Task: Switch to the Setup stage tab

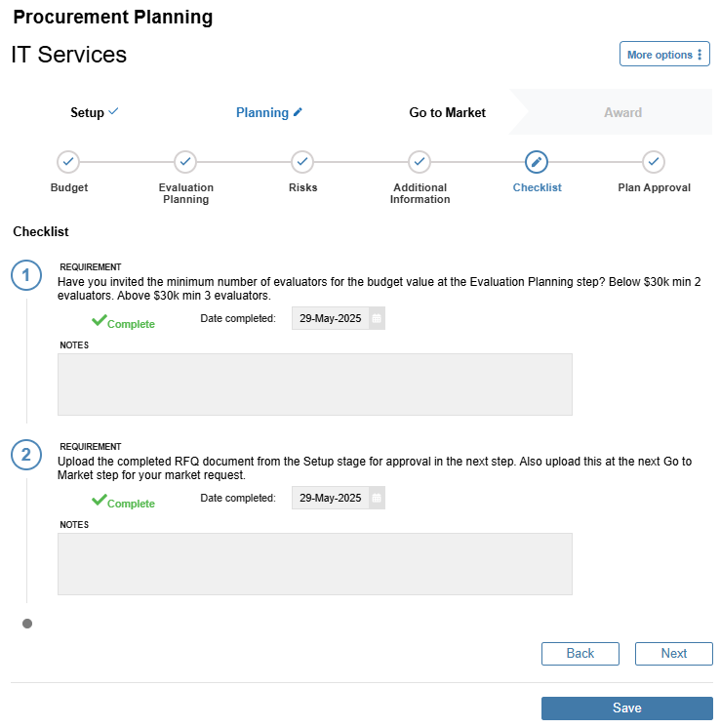Action: click(x=95, y=112)
